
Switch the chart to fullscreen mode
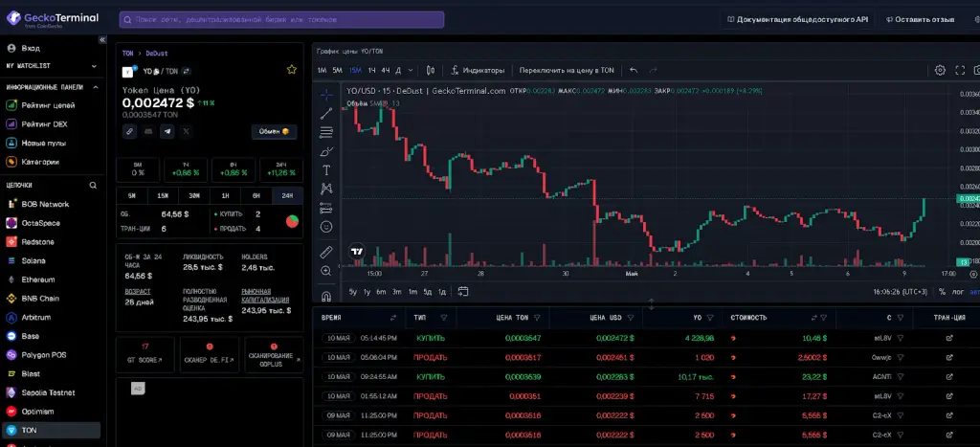961,70
